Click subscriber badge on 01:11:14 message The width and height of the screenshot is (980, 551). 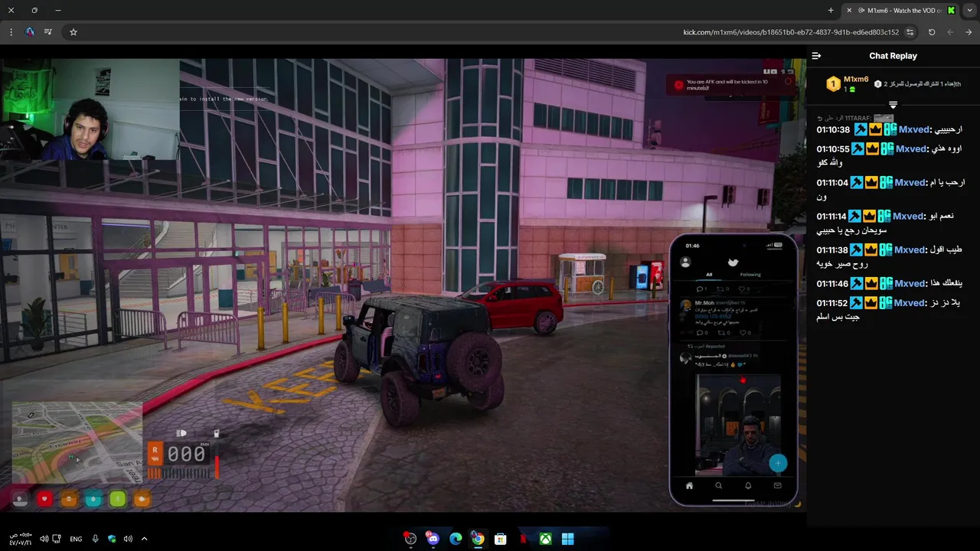coord(884,217)
